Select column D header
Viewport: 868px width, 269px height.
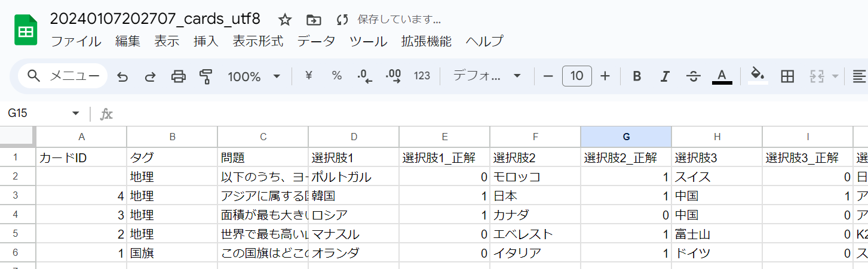coord(354,137)
